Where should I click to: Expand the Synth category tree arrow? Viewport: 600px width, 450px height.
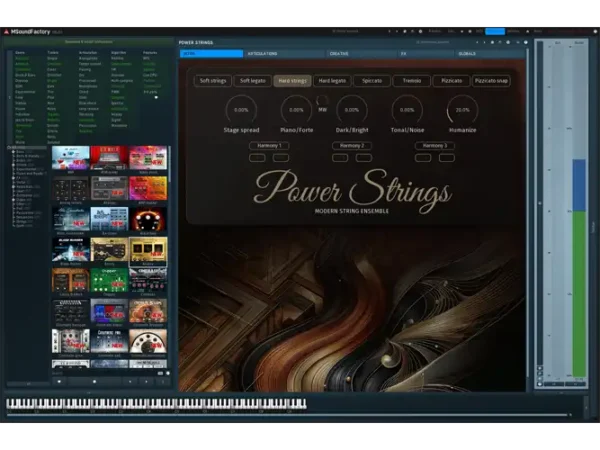[13, 226]
